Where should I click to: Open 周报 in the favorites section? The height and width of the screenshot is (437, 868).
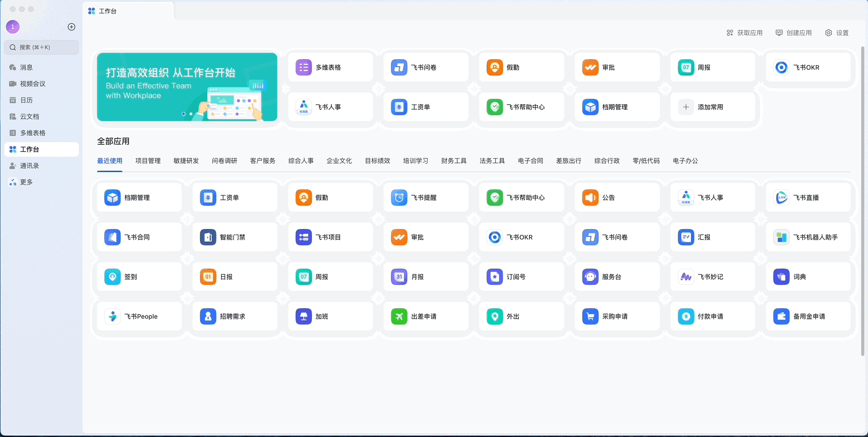pos(713,67)
